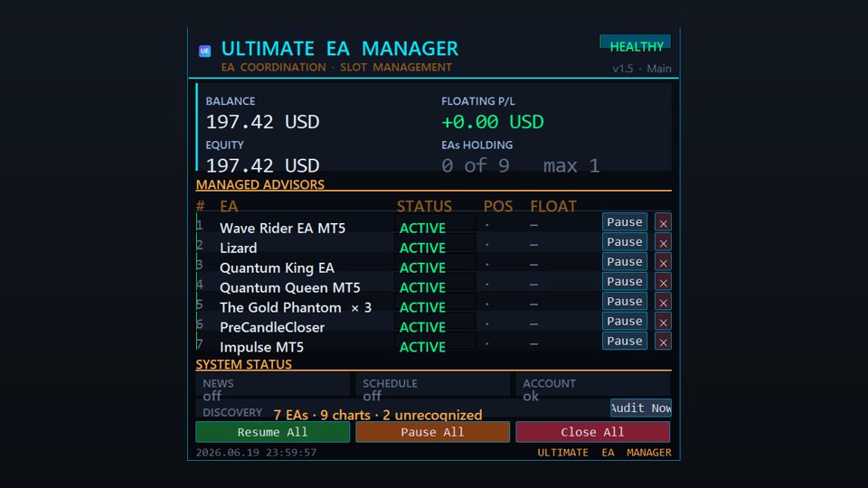Image resolution: width=868 pixels, height=488 pixels.
Task: Pause The Gold Phantom advisor
Action: pos(625,302)
